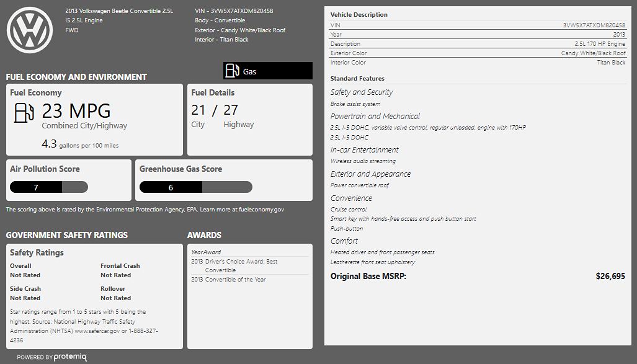This screenshot has height=364, width=637.
Task: Click '4.3 gallons per 100 miles' text
Action: coord(80,144)
